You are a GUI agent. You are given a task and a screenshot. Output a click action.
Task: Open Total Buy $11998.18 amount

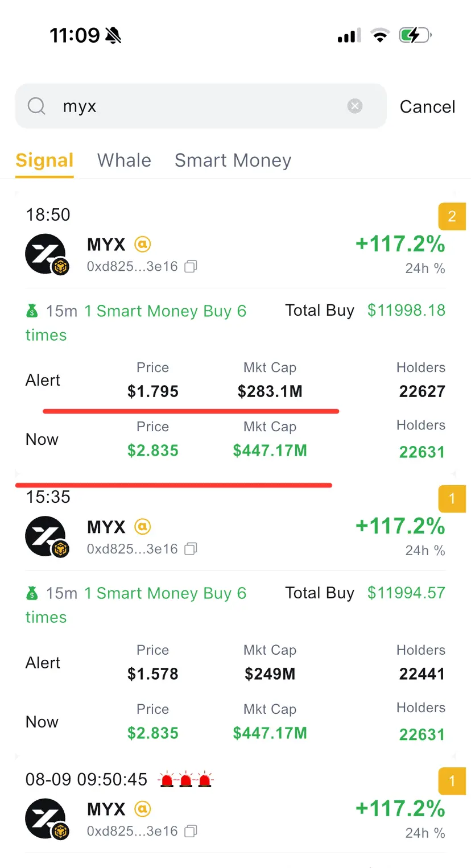406,310
